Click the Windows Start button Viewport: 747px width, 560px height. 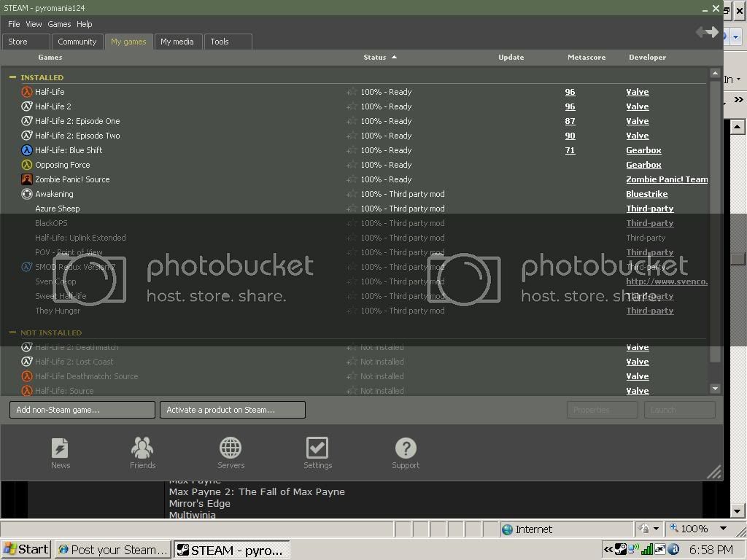pyautogui.click(x=26, y=550)
